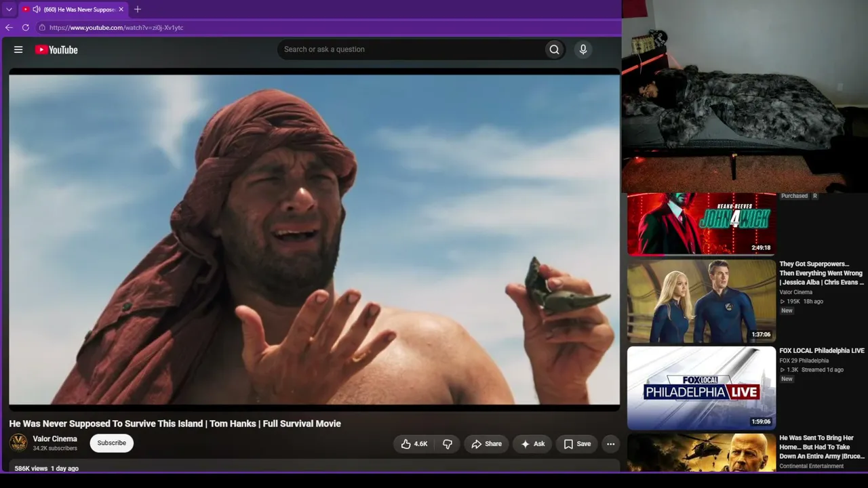Click the browser address bar URL

click(x=116, y=28)
